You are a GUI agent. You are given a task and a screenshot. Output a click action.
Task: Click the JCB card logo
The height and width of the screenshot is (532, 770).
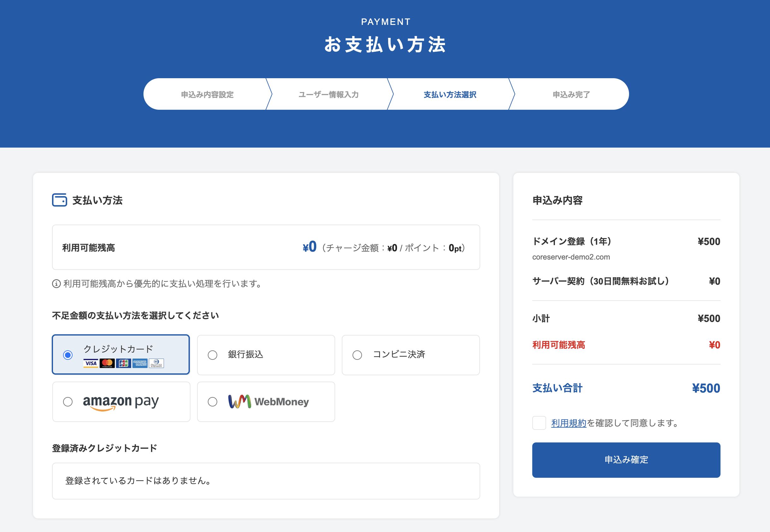coord(124,363)
